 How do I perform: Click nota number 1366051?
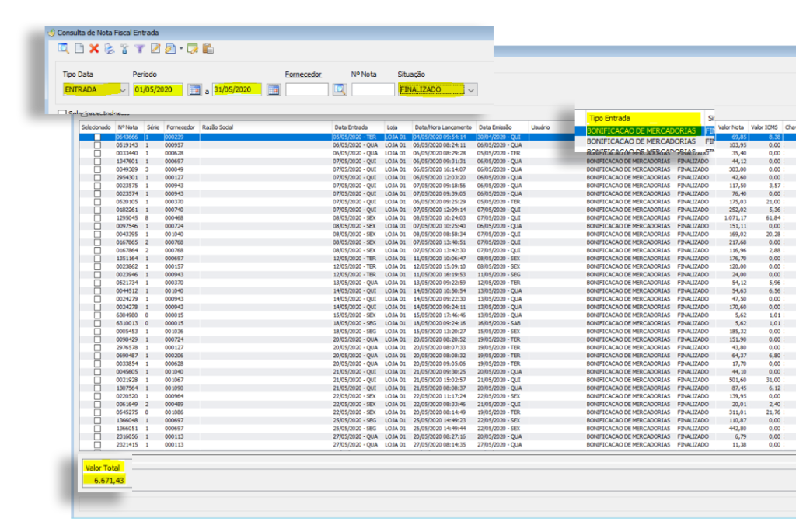tap(127, 429)
